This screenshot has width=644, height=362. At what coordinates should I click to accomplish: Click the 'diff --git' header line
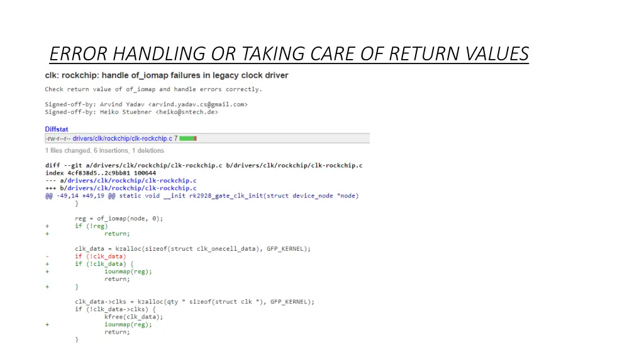coord(204,165)
